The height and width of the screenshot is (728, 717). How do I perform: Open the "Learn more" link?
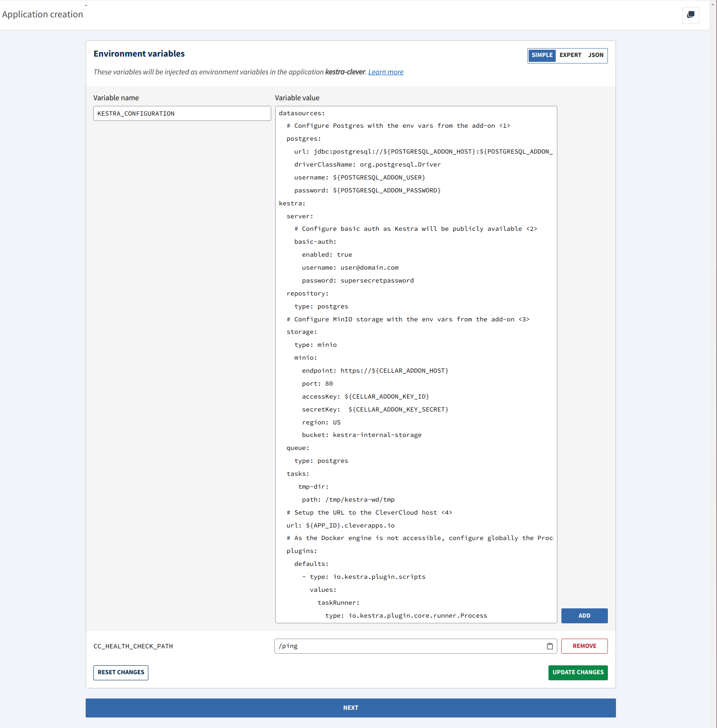coord(385,72)
